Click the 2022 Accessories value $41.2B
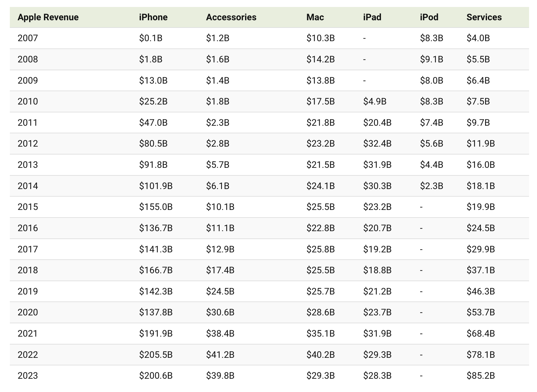The height and width of the screenshot is (392, 537). pos(220,355)
